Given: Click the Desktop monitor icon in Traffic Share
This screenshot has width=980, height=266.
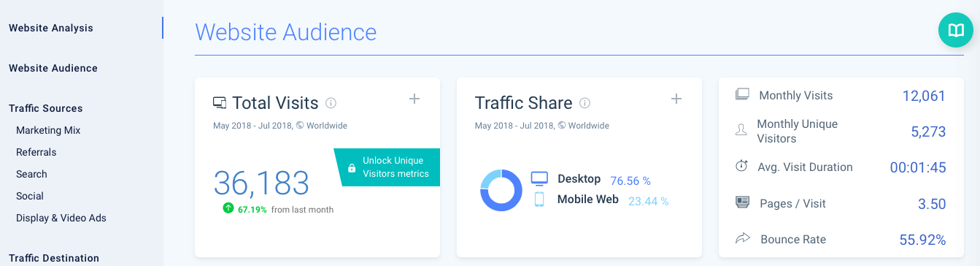Looking at the screenshot, I should tap(539, 178).
